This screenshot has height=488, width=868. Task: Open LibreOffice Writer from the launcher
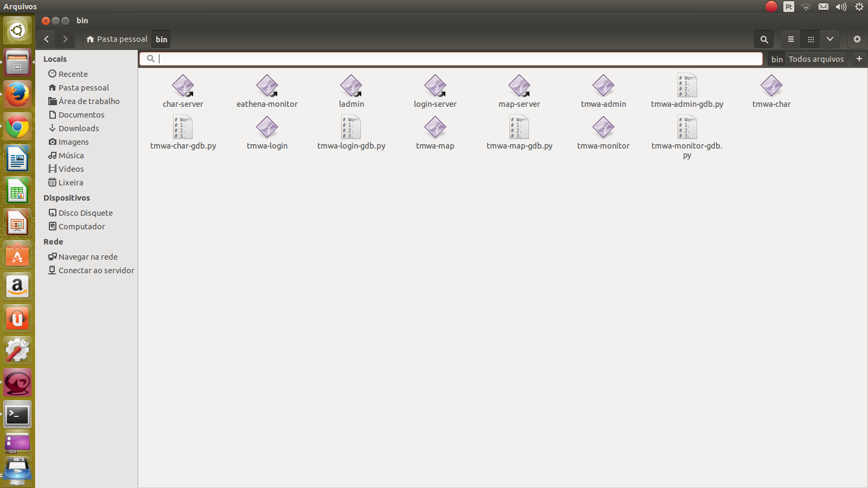tap(17, 159)
